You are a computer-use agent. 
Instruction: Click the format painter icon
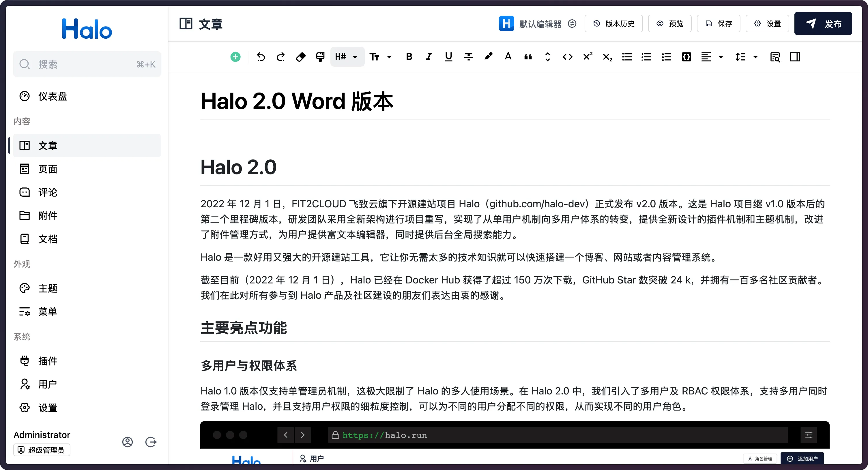pos(320,57)
